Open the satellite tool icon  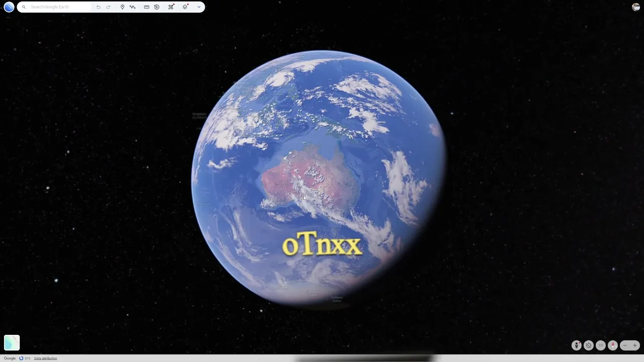pos(171,7)
